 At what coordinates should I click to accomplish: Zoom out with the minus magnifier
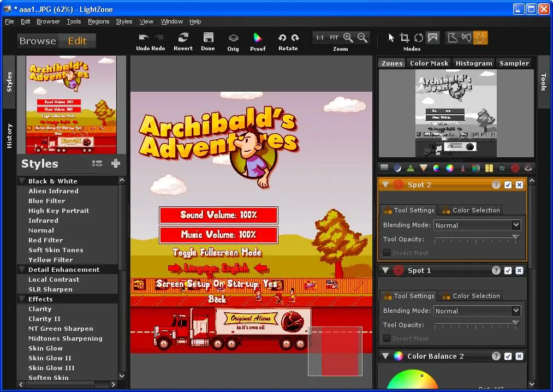362,38
